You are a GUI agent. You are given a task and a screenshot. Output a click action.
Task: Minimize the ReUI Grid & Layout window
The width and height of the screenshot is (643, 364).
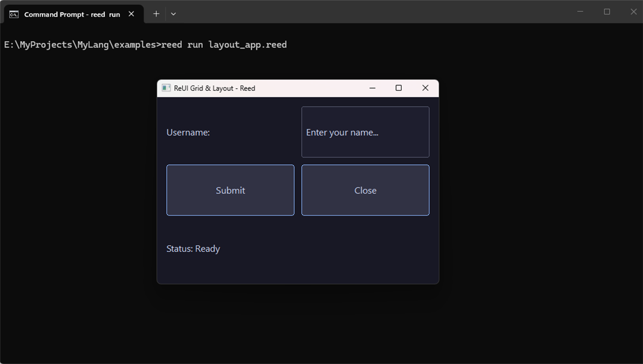click(x=372, y=88)
